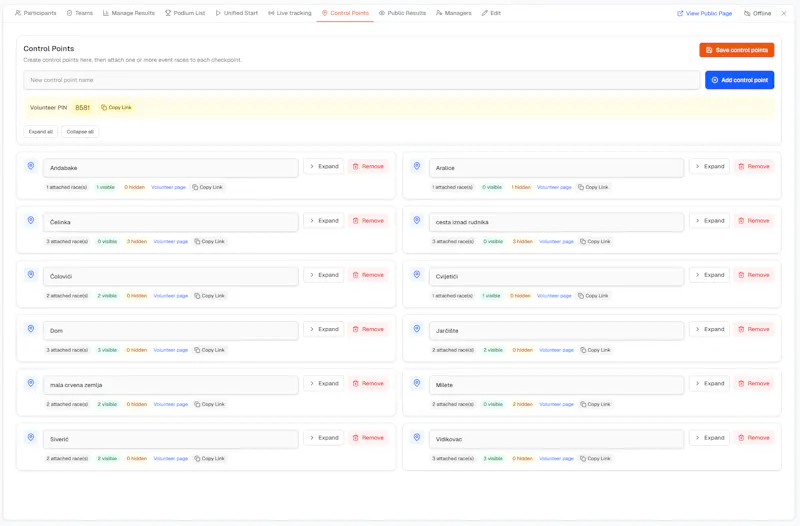The height and width of the screenshot is (526, 800).
Task: Click the location pin icon beside Dom
Action: [31, 329]
